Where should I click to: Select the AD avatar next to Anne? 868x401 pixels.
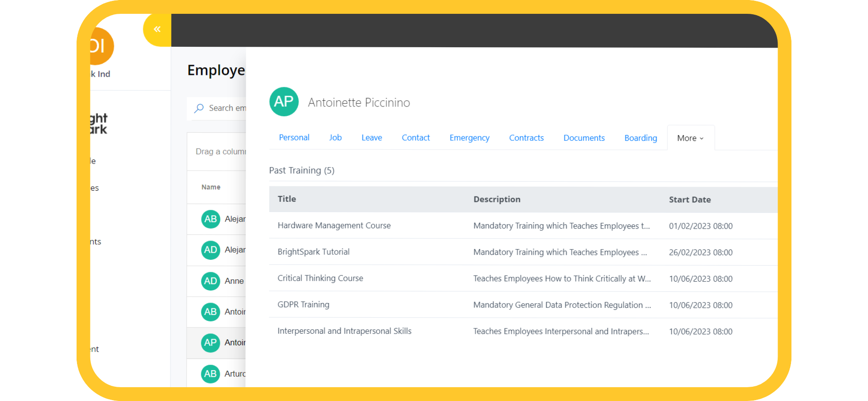(211, 281)
